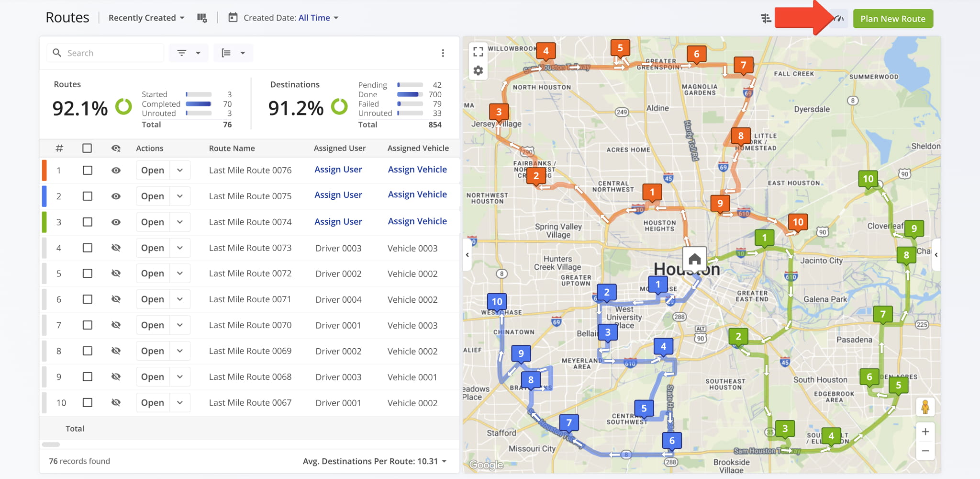This screenshot has height=479, width=980.
Task: Click the column settings grid icon
Action: [x=202, y=18]
